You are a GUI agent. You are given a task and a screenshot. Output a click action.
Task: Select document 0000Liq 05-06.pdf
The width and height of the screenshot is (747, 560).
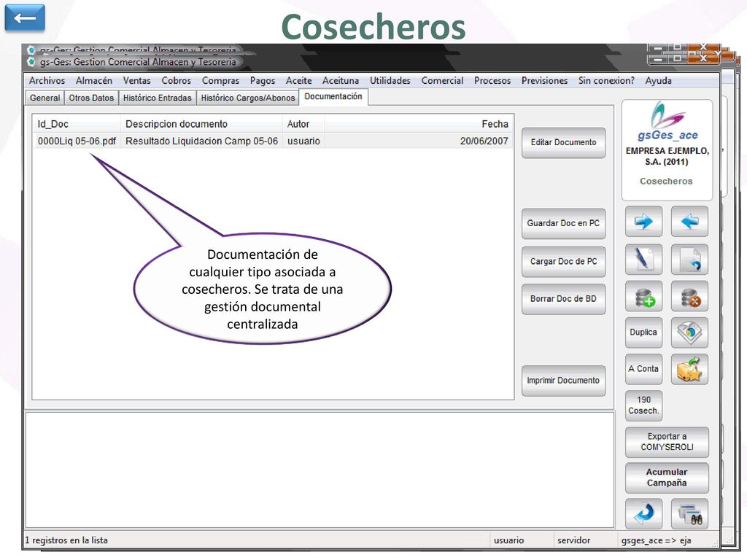[77, 141]
